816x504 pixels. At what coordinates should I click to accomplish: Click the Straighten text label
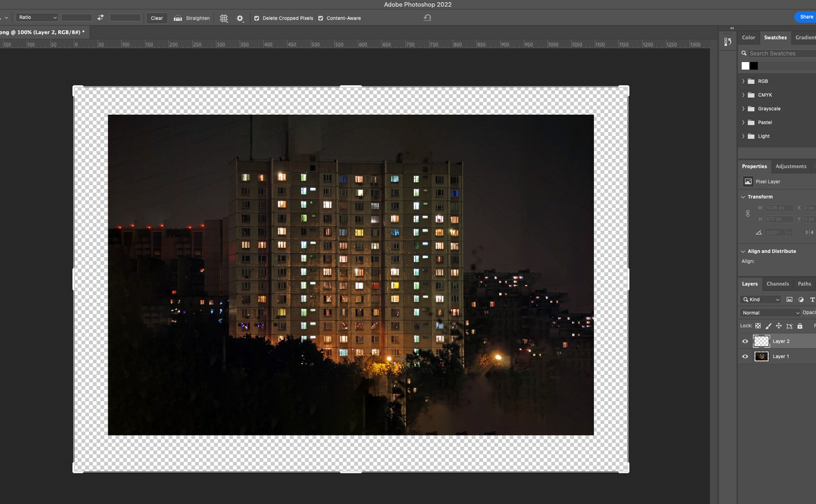point(197,18)
